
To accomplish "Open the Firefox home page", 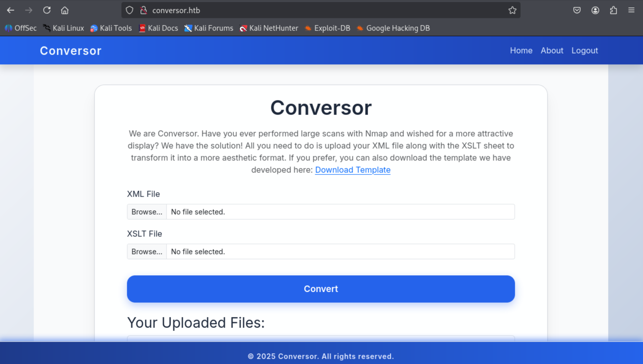I will (65, 10).
